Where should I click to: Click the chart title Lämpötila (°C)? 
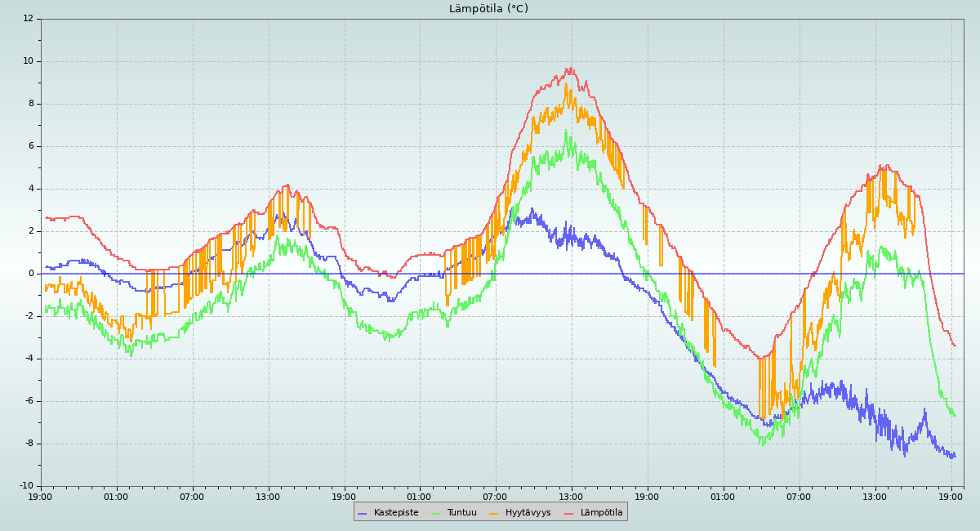(488, 9)
